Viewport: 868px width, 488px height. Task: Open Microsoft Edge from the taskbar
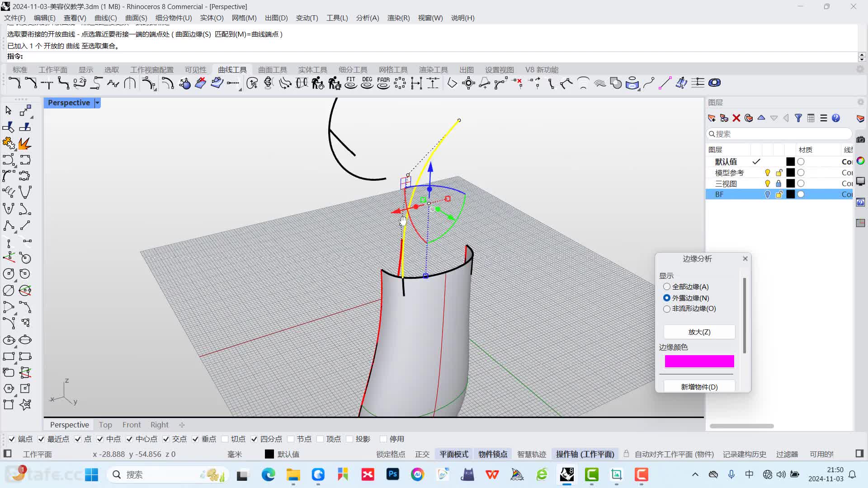tap(269, 474)
